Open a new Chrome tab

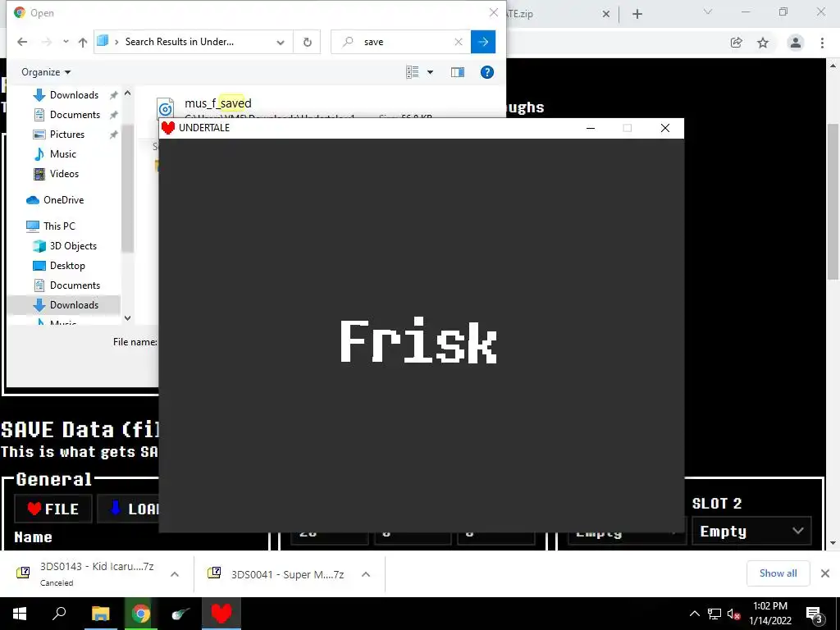637,14
